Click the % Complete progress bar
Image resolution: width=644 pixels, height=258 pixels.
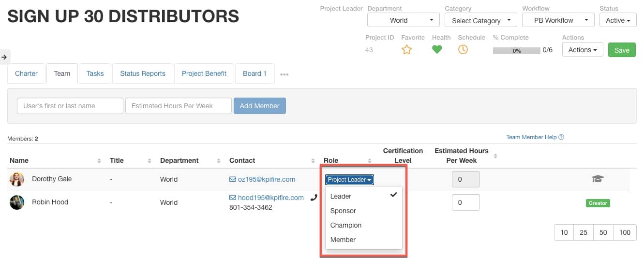tap(516, 50)
